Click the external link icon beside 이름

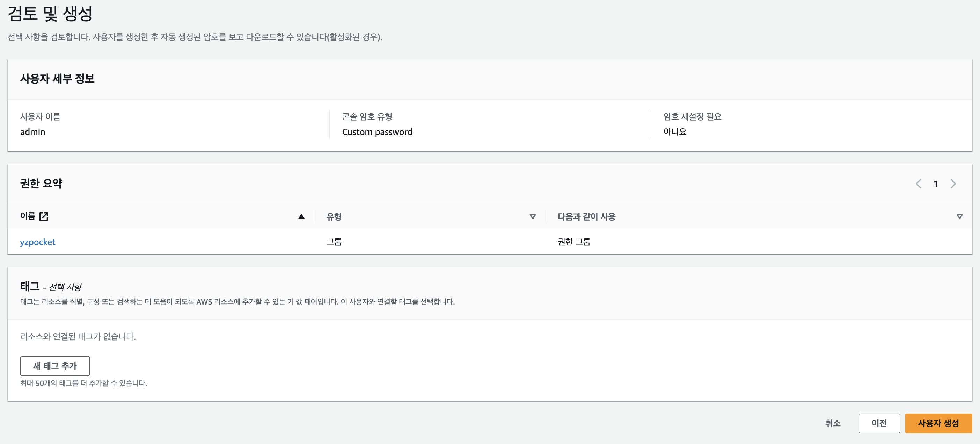coord(44,216)
